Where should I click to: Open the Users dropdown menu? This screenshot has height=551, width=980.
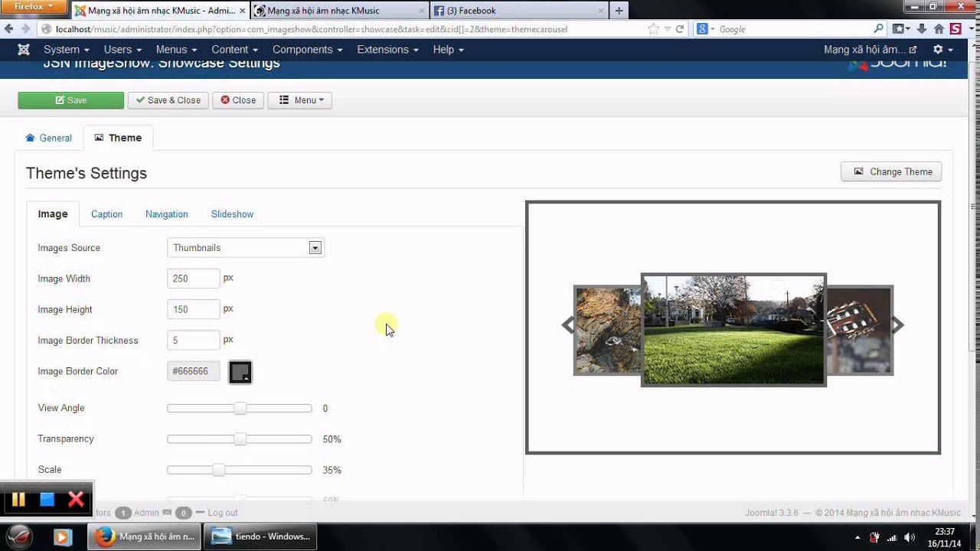pyautogui.click(x=122, y=49)
